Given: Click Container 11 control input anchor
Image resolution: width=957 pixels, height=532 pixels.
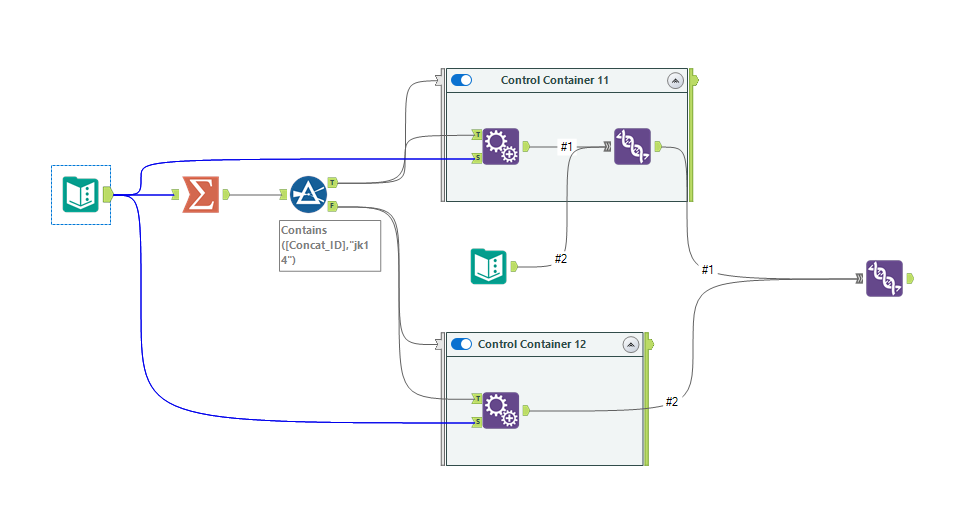Looking at the screenshot, I should [439, 80].
